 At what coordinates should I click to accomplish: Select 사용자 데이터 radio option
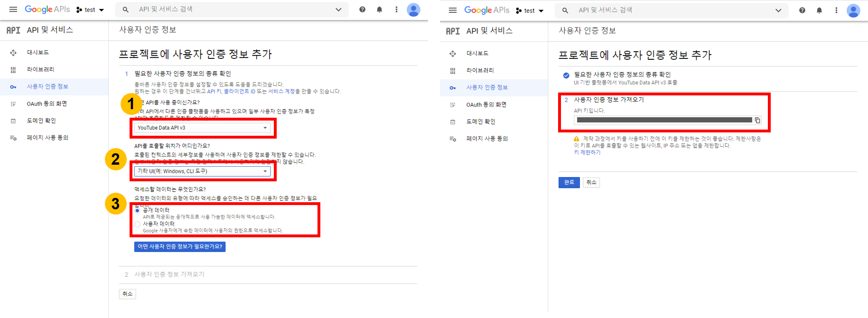pyautogui.click(x=138, y=224)
